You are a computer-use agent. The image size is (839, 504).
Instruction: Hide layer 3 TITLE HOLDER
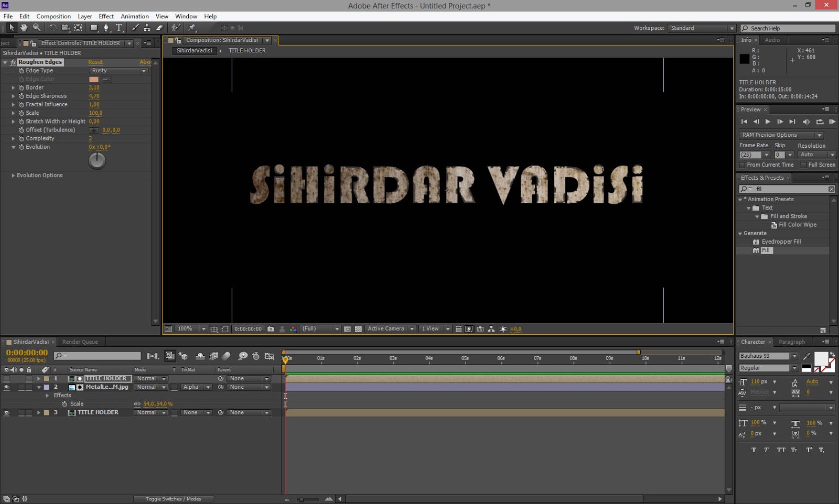point(6,413)
